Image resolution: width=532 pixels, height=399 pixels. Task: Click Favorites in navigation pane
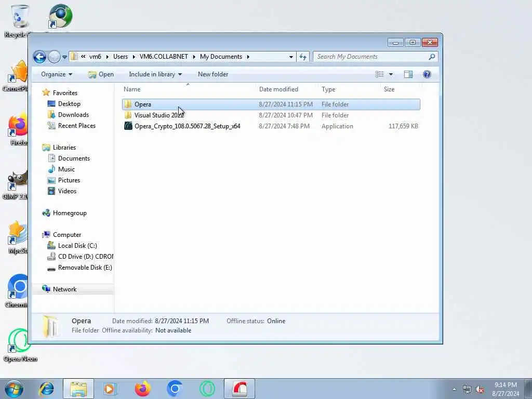[x=65, y=93]
